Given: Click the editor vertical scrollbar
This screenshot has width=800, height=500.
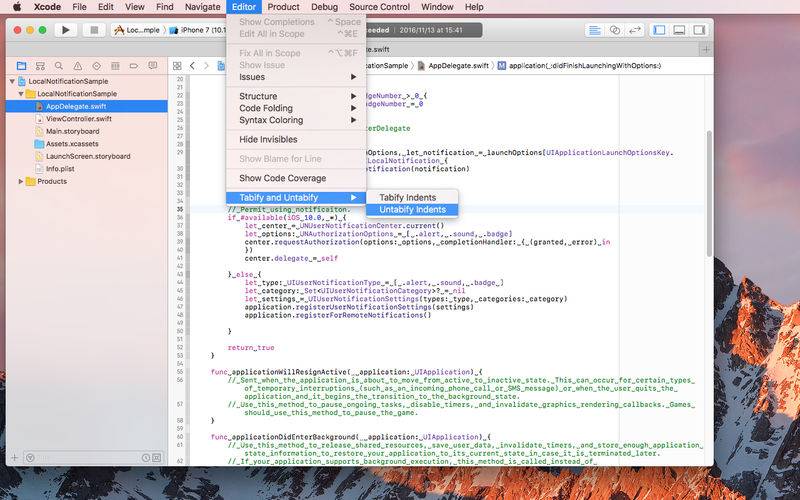Looking at the screenshot, I should (x=709, y=194).
